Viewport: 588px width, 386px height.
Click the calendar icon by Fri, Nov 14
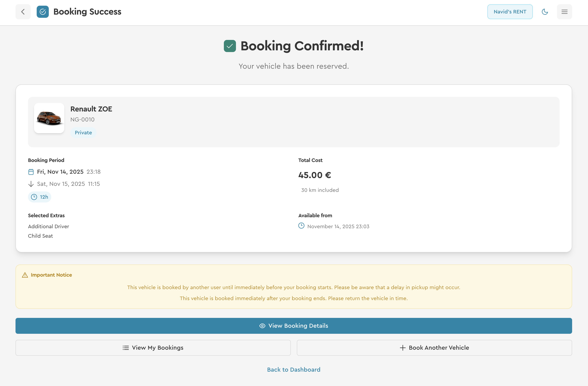(31, 172)
